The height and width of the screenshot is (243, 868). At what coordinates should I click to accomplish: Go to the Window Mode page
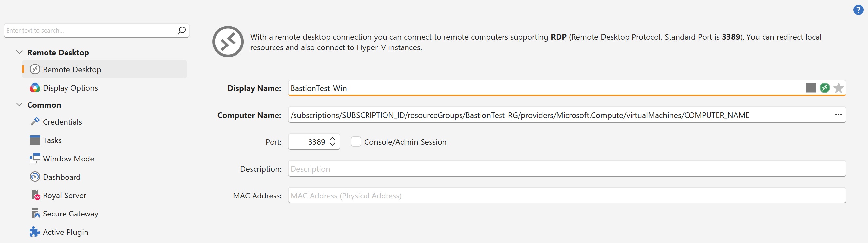click(x=68, y=159)
